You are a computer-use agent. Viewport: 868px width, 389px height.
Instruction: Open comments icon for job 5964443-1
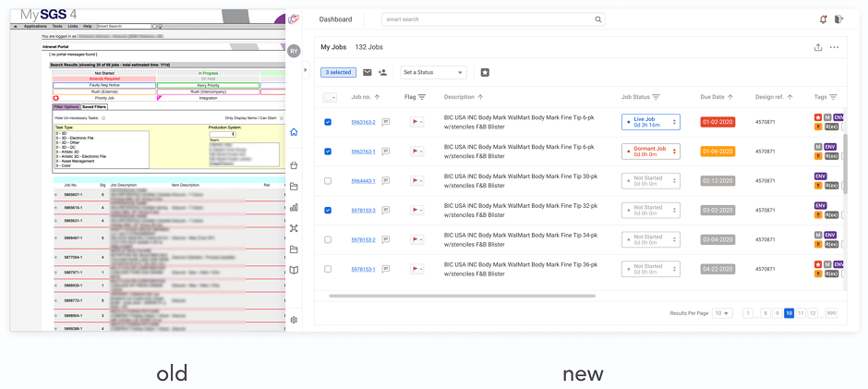pos(386,181)
